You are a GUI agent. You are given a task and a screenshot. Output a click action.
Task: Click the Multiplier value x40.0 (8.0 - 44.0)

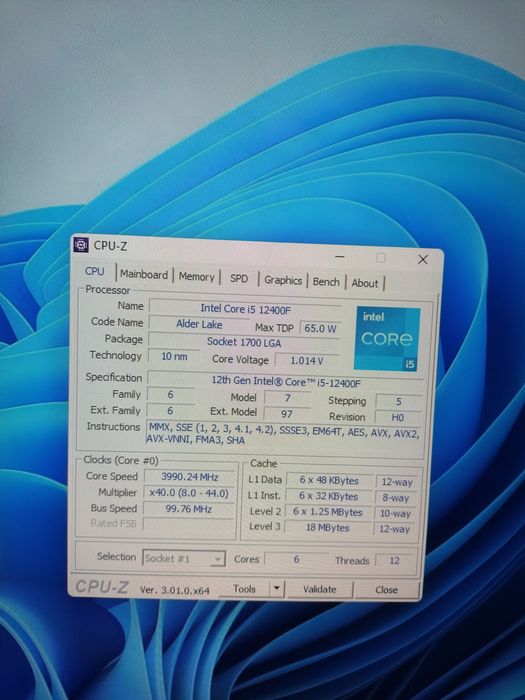188,493
